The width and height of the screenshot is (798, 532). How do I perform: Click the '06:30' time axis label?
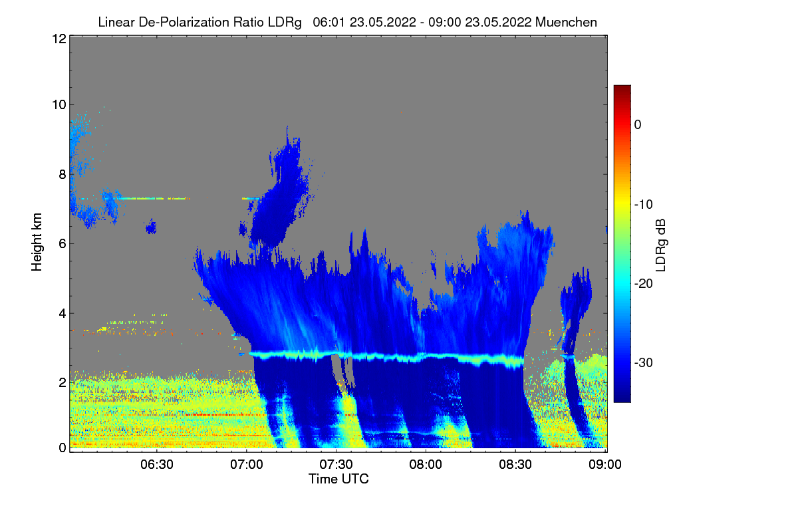coord(156,465)
